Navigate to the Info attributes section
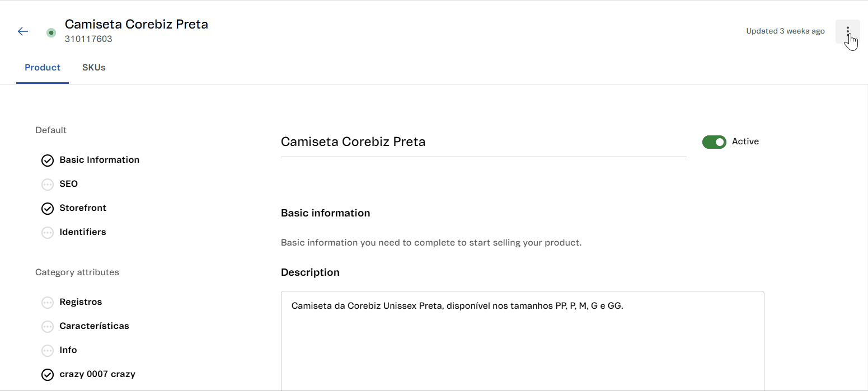This screenshot has width=868, height=391. [x=68, y=350]
